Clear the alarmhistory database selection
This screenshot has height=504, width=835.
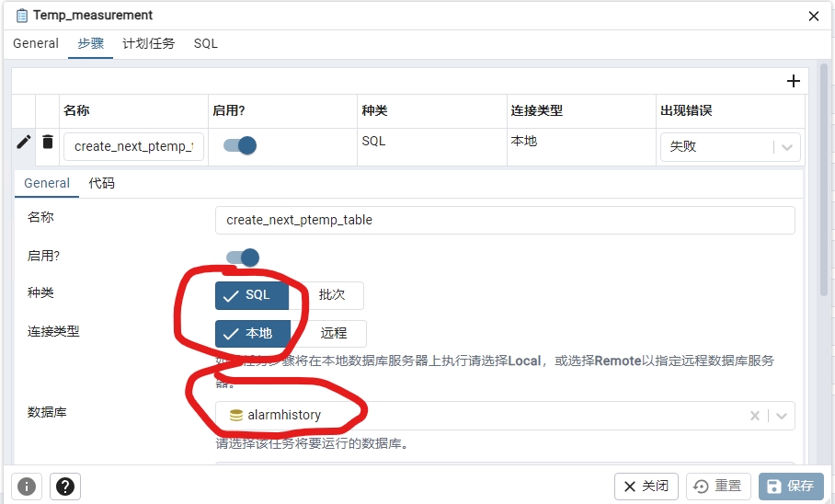755,416
